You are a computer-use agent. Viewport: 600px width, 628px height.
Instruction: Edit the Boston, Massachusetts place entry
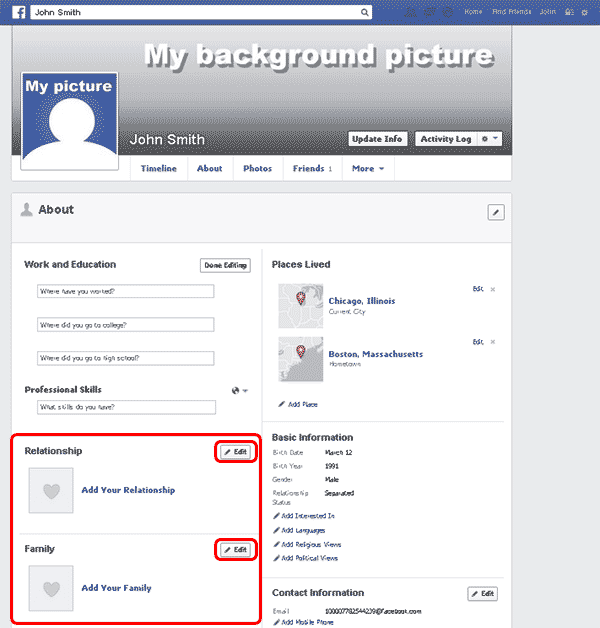tap(478, 342)
